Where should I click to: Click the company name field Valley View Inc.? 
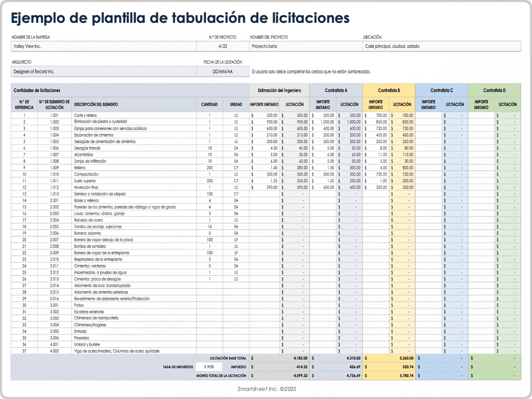coord(104,46)
